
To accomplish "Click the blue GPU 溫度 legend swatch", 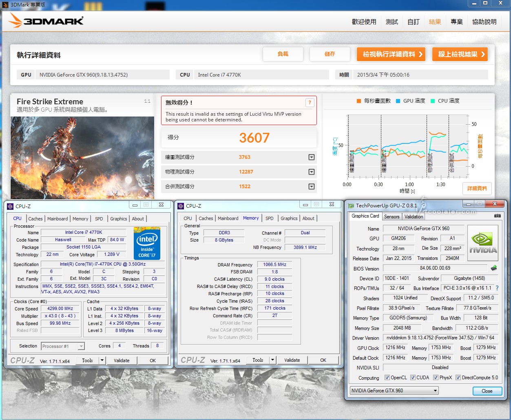I will [398, 101].
